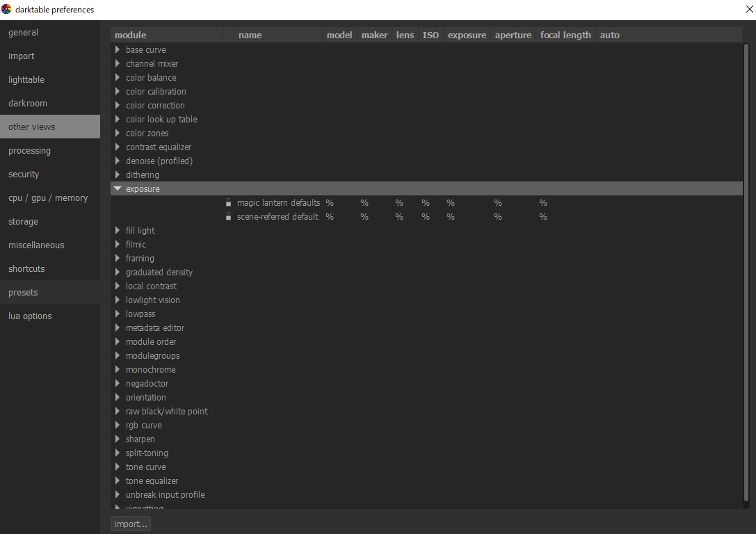The height and width of the screenshot is (534, 756).
Task: Click the import... button
Action: click(x=131, y=524)
